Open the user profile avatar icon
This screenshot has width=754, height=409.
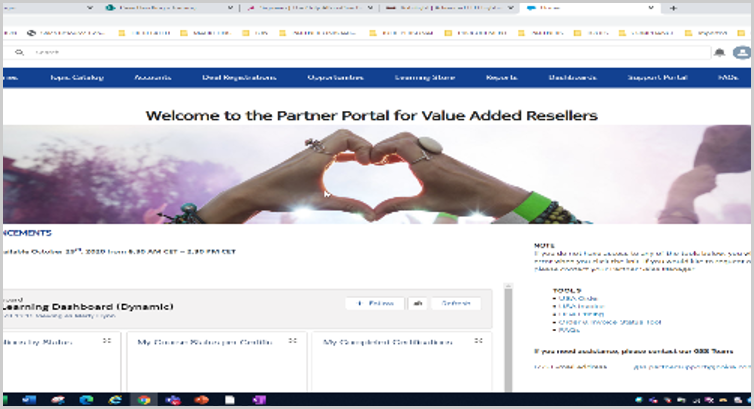(x=740, y=53)
